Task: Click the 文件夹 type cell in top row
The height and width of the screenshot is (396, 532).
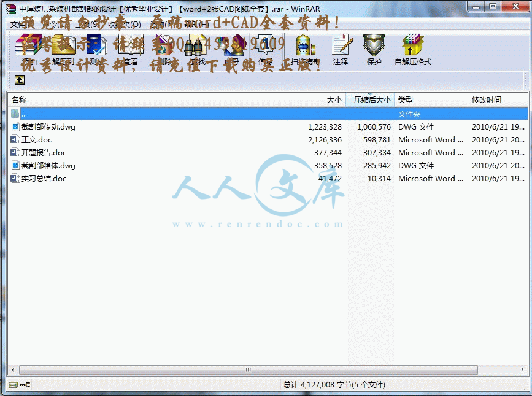Action: pyautogui.click(x=409, y=114)
